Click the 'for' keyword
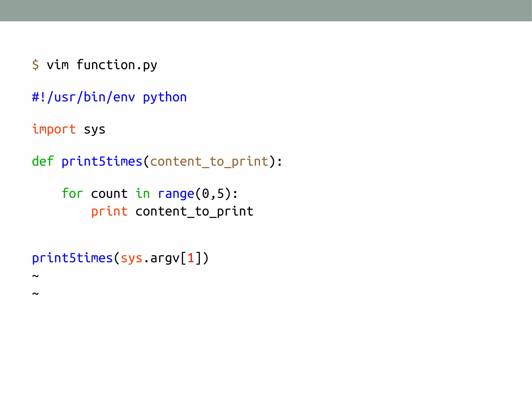This screenshot has width=532, height=399. coord(72,193)
